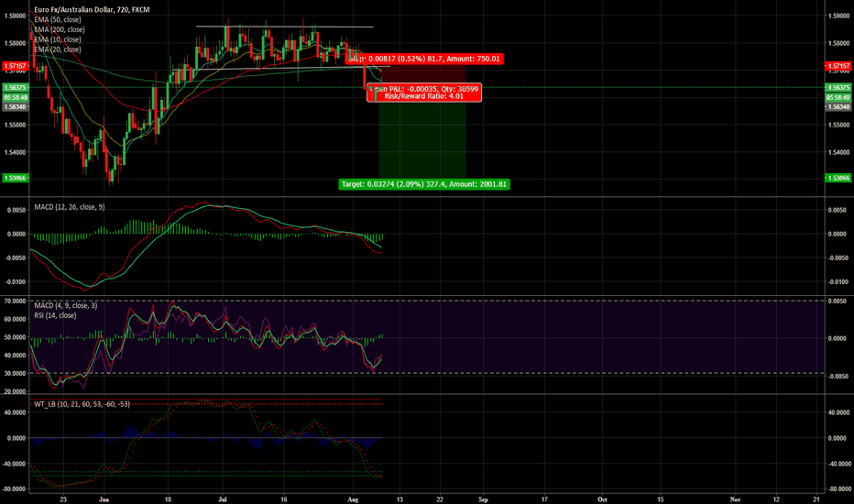Click the green 1.56375 tag on right axis
This screenshot has height=504, width=854.
pyautogui.click(x=838, y=87)
